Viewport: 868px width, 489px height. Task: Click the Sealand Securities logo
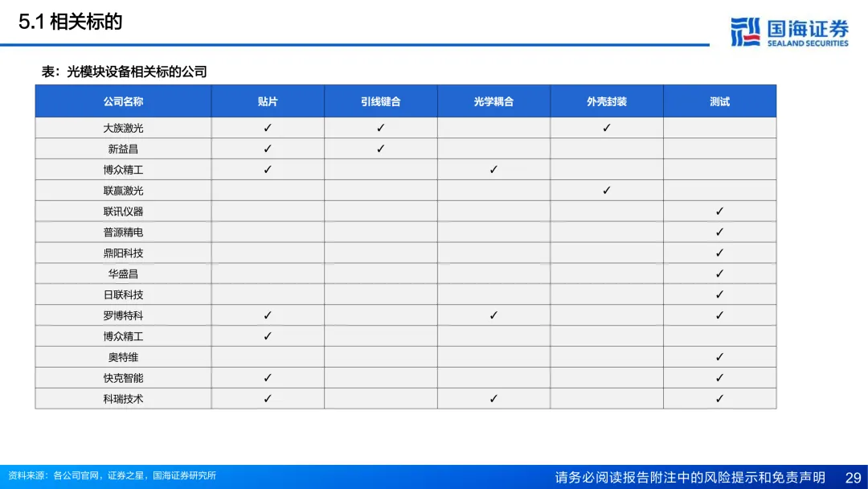click(x=789, y=32)
